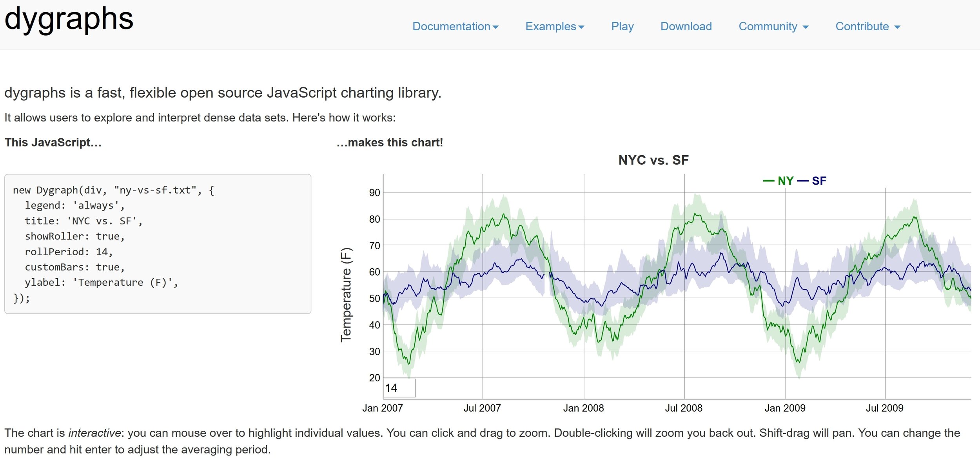Click the 90 y-axis tick label
The image size is (980, 459).
coord(374,193)
